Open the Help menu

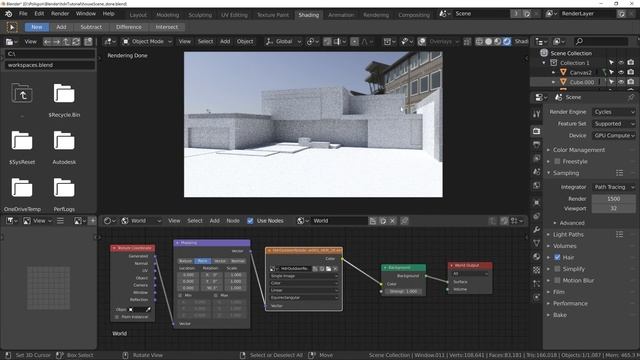(109, 13)
